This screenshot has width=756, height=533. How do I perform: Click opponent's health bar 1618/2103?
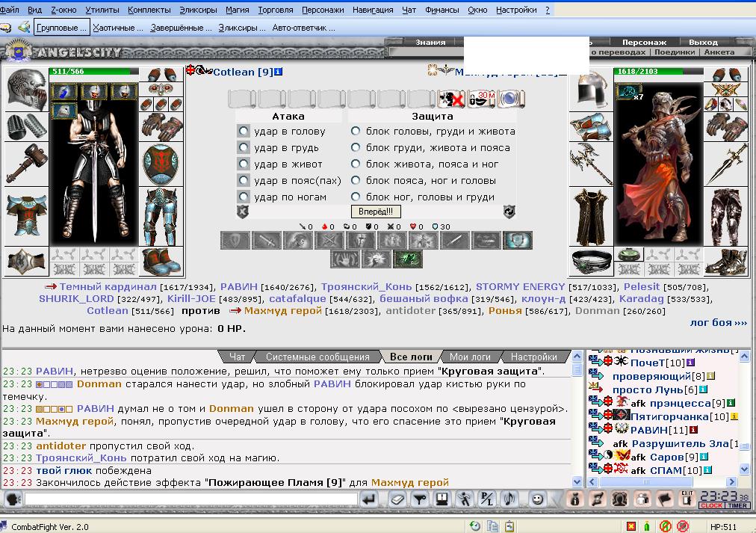coord(657,71)
